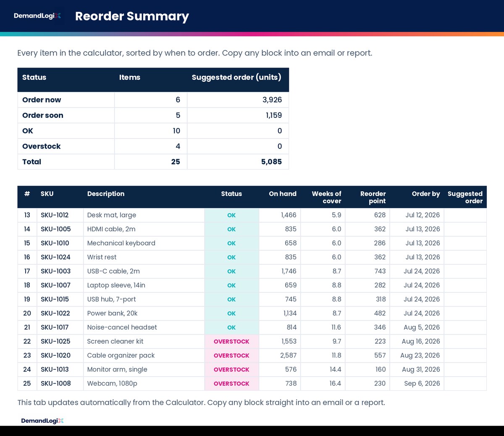
Task: Select SKU-1012 cell
Action: tap(60, 215)
